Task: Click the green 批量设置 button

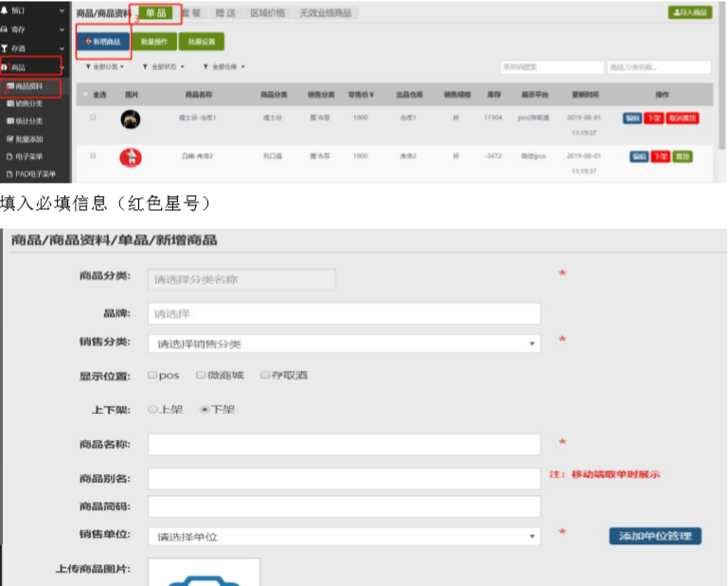Action: [x=202, y=42]
